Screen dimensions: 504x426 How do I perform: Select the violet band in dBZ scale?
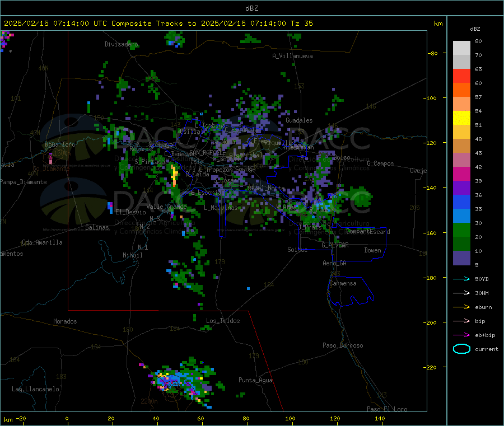point(461,188)
